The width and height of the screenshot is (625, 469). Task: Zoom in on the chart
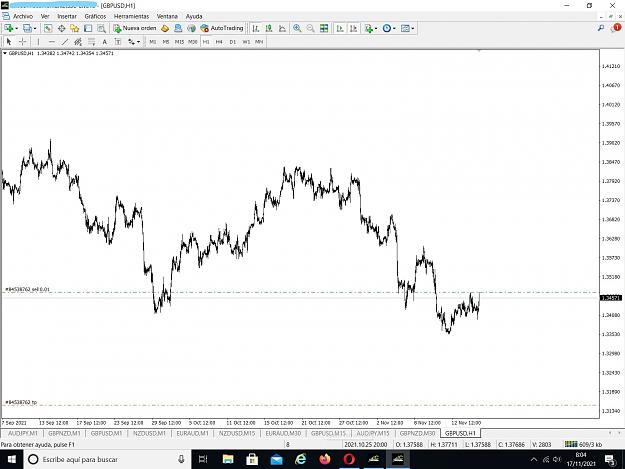tap(297, 28)
